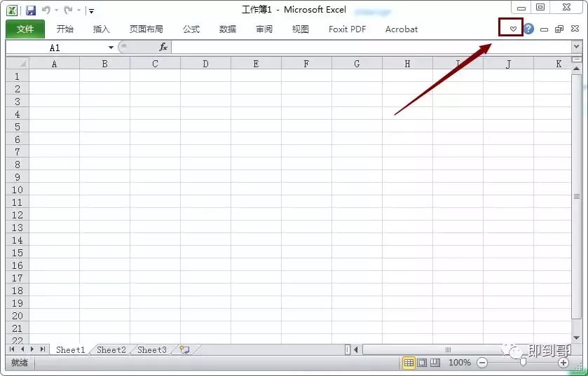
Task: Open the 文件 (File) tab
Action: tap(25, 29)
